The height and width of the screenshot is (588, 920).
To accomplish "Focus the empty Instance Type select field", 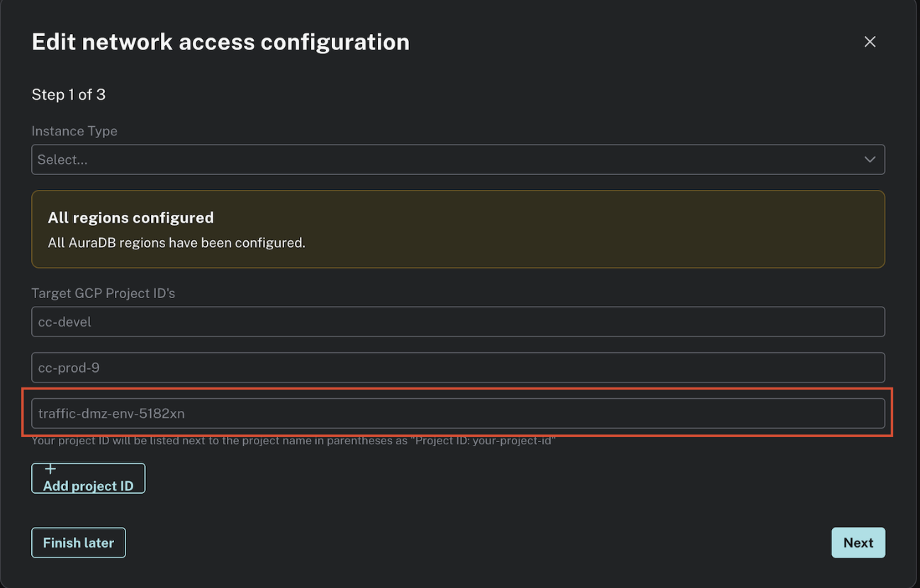I will [x=458, y=159].
